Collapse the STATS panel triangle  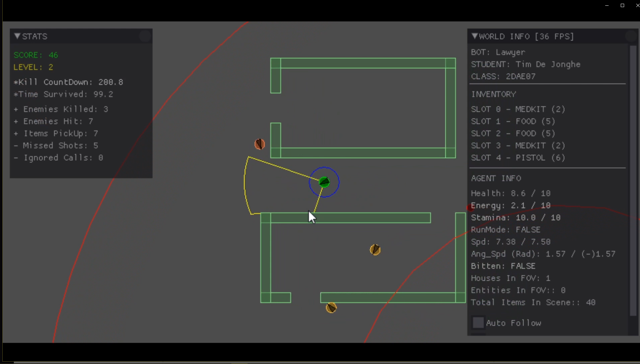17,36
